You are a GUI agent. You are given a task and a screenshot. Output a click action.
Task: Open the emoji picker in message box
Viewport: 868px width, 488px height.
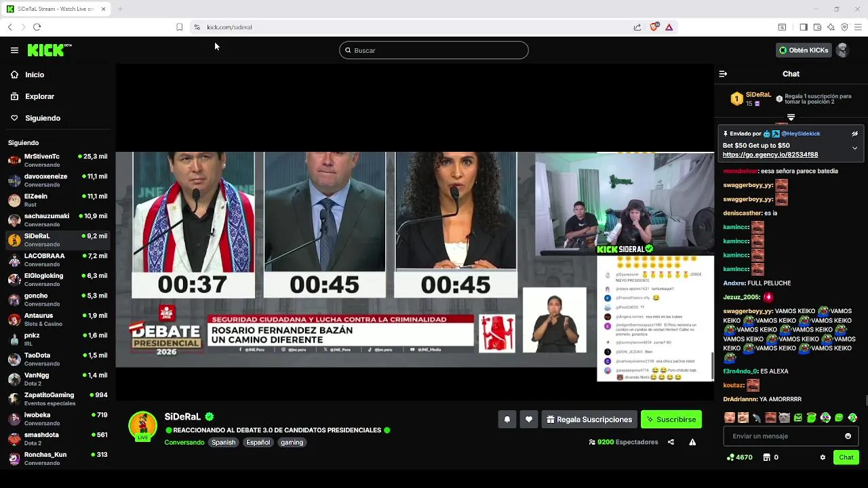(848, 436)
